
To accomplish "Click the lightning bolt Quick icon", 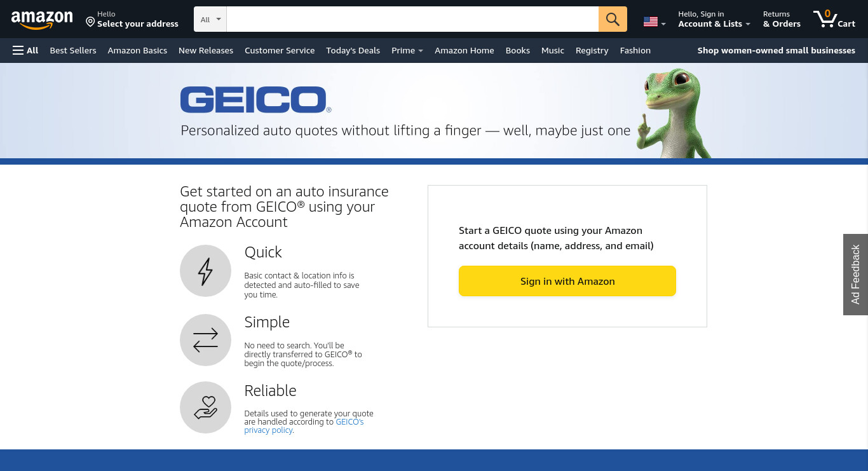I will pyautogui.click(x=205, y=271).
